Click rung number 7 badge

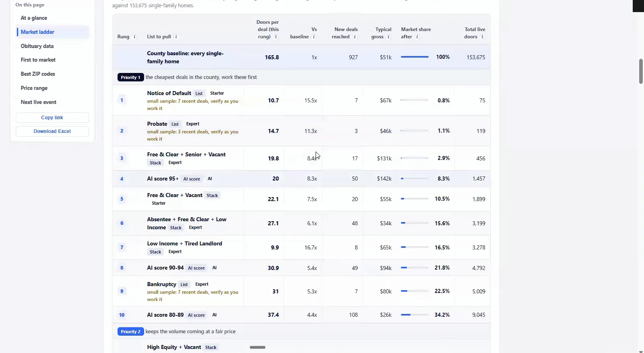tap(122, 247)
